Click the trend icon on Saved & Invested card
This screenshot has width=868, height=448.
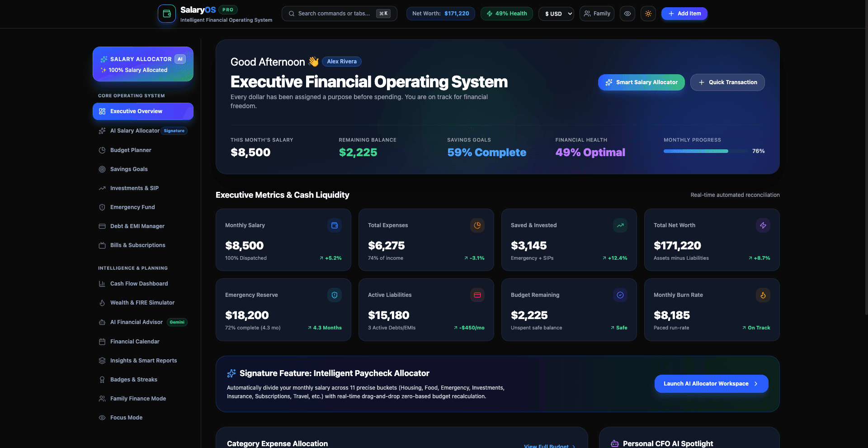[620, 225]
